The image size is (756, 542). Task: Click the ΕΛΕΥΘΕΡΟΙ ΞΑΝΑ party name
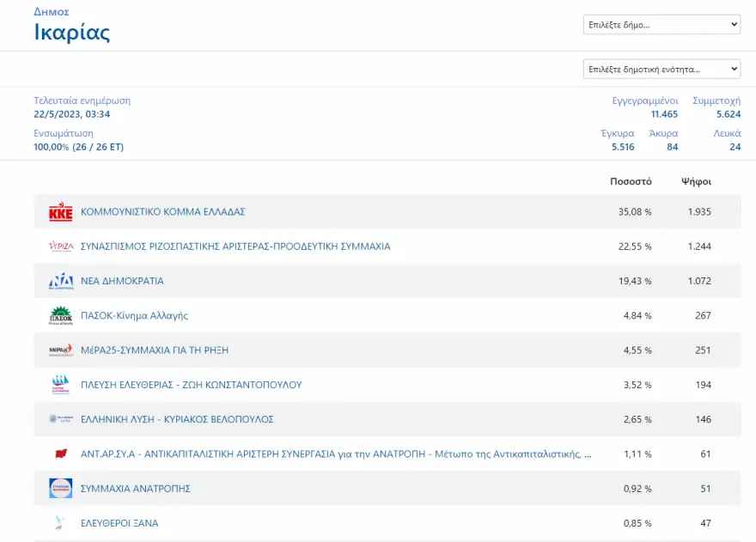(x=119, y=523)
